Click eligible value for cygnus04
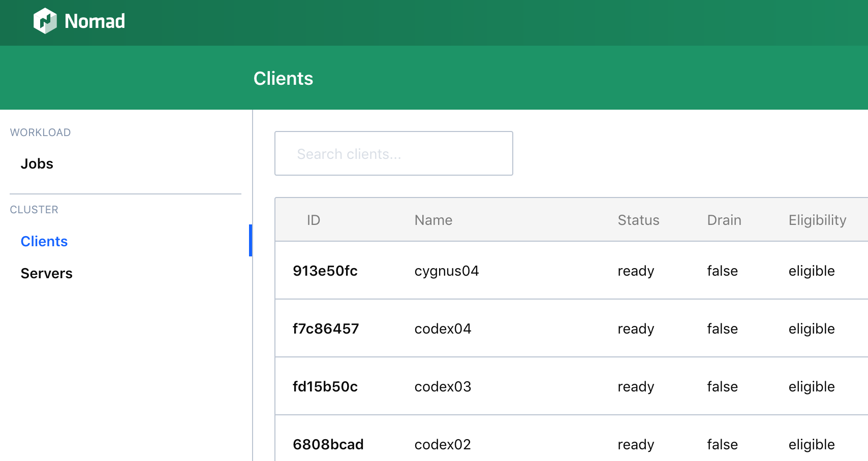868x461 pixels. pos(812,271)
